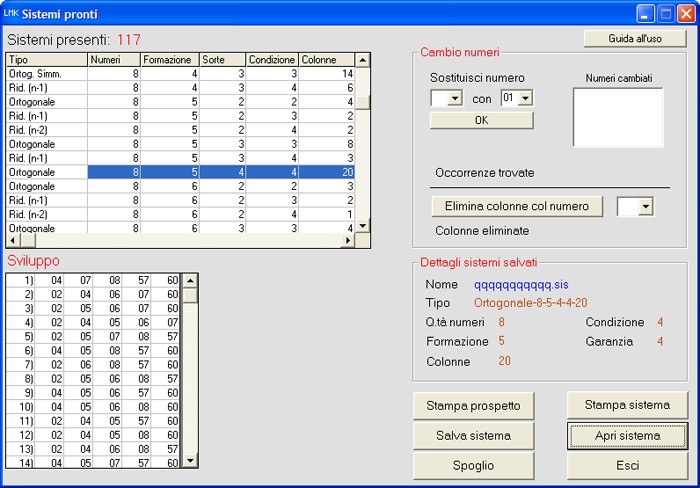Open Sostituisci numero source dropdown
Screen dimensions: 700x488
click(455, 98)
